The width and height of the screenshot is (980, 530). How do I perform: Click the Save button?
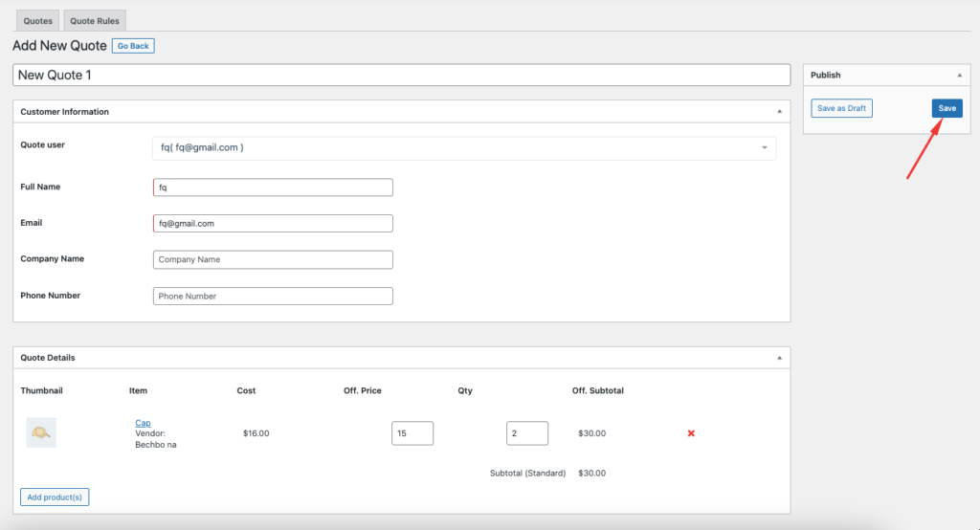pos(947,108)
